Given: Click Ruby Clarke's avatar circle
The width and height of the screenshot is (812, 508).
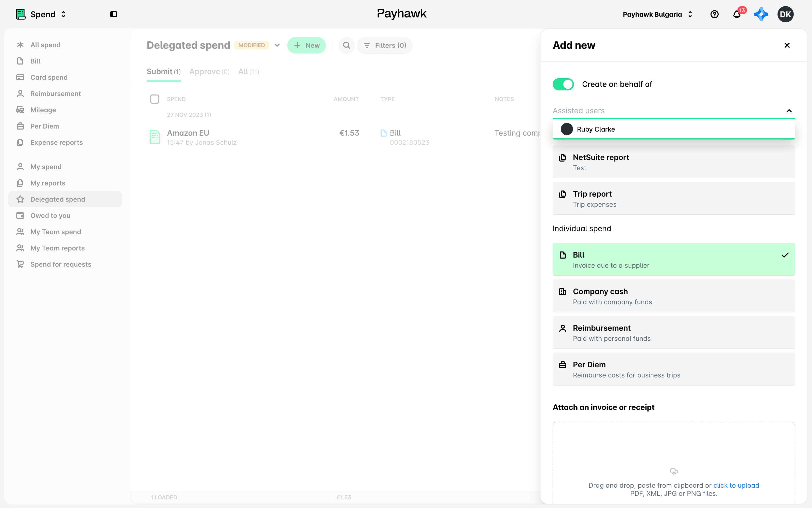Looking at the screenshot, I should (567, 129).
